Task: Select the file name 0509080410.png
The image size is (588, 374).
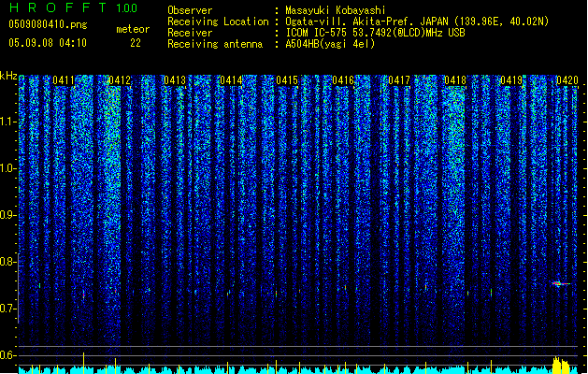Action: [48, 25]
